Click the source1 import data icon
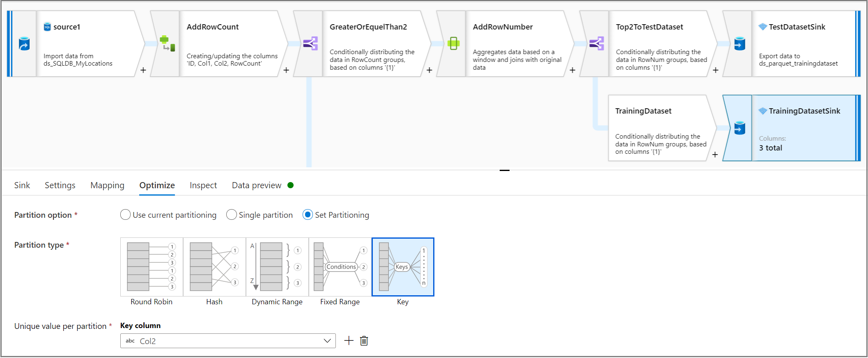Viewport: 868px width, 358px height. 24,43
